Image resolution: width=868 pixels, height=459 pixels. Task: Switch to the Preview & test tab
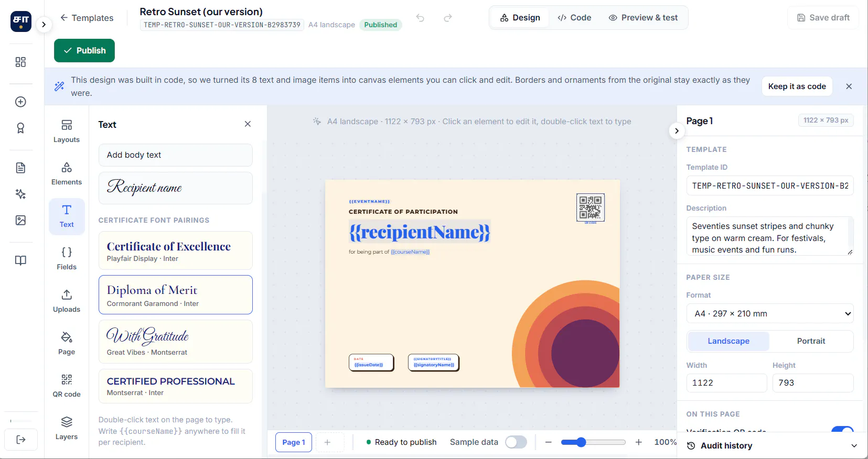pos(643,18)
